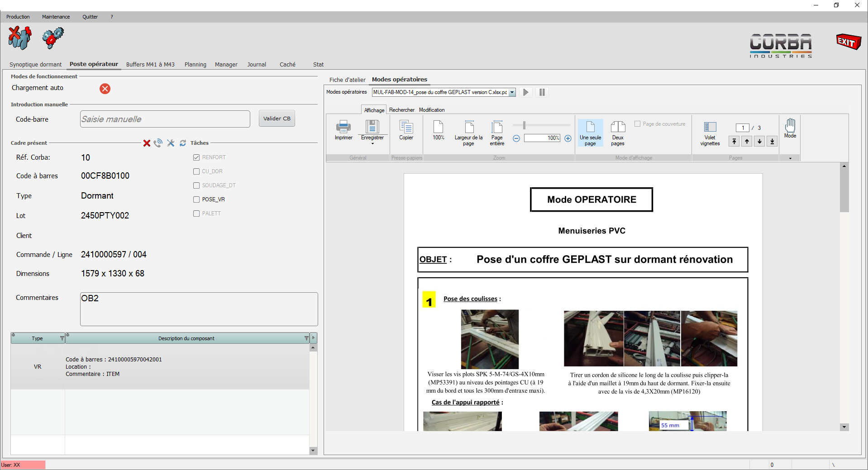Check the Page de couverture option

pos(637,124)
